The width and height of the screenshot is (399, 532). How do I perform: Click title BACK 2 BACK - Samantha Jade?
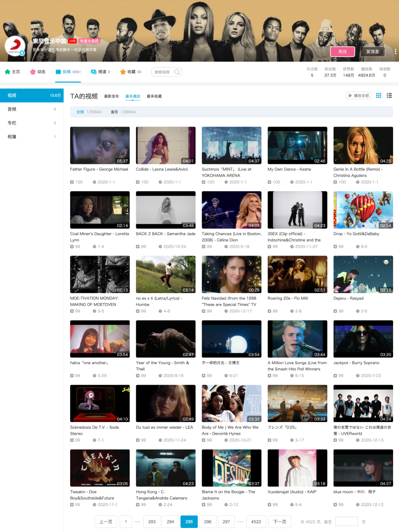point(166,234)
